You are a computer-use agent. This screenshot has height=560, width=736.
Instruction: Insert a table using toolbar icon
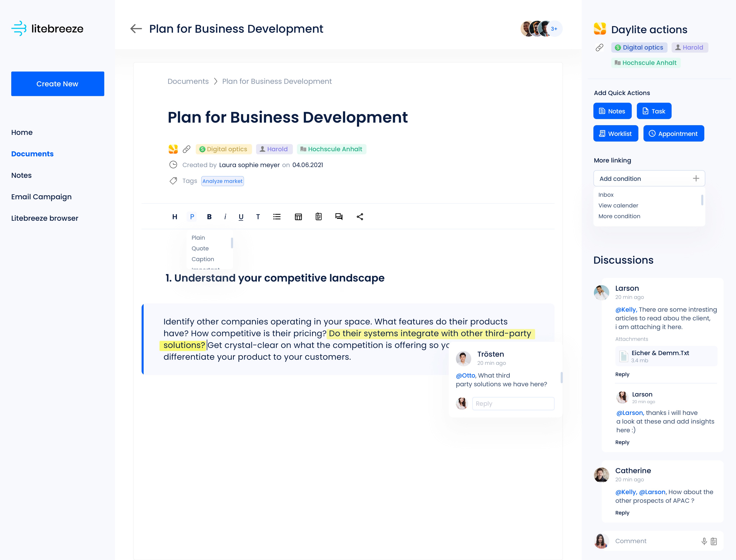(298, 217)
